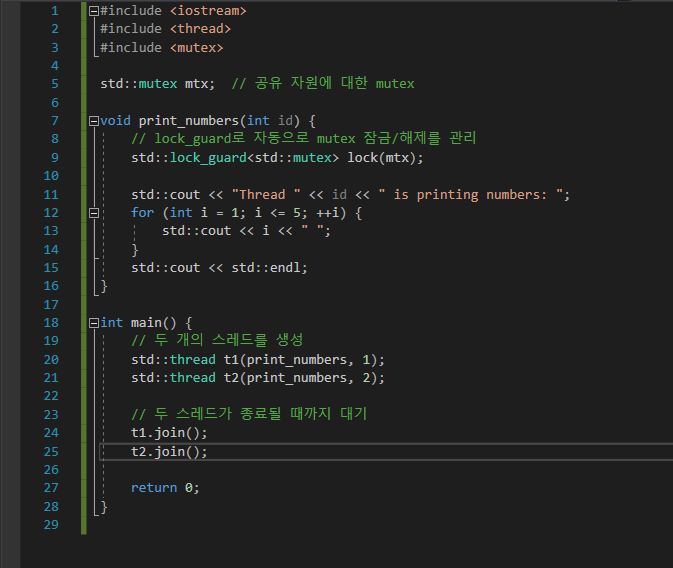Click the " is printing numbers: " string
Image resolution: width=673 pixels, height=568 pixels.
click(x=471, y=194)
